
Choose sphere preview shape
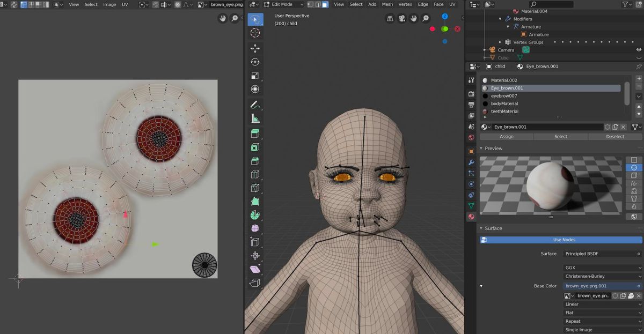click(x=634, y=167)
